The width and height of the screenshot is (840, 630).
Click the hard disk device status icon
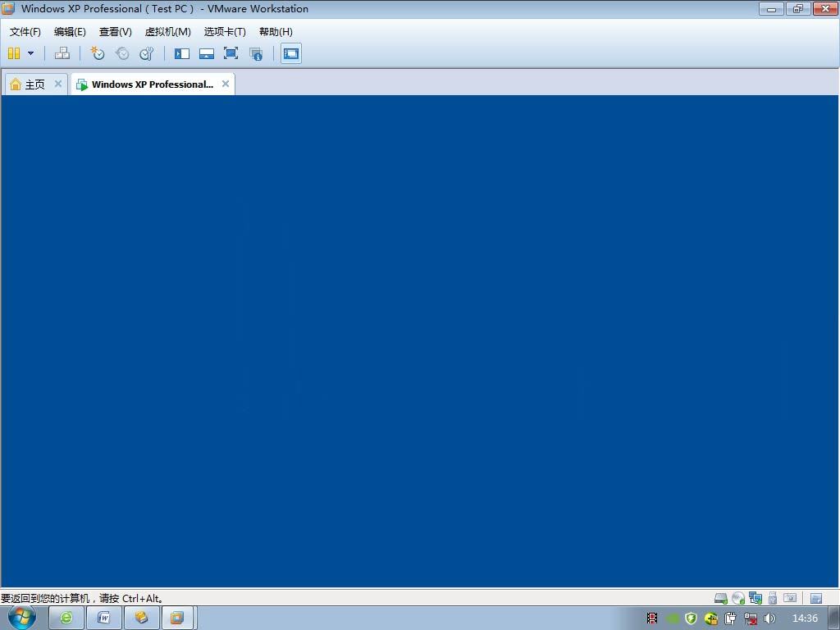pyautogui.click(x=721, y=598)
